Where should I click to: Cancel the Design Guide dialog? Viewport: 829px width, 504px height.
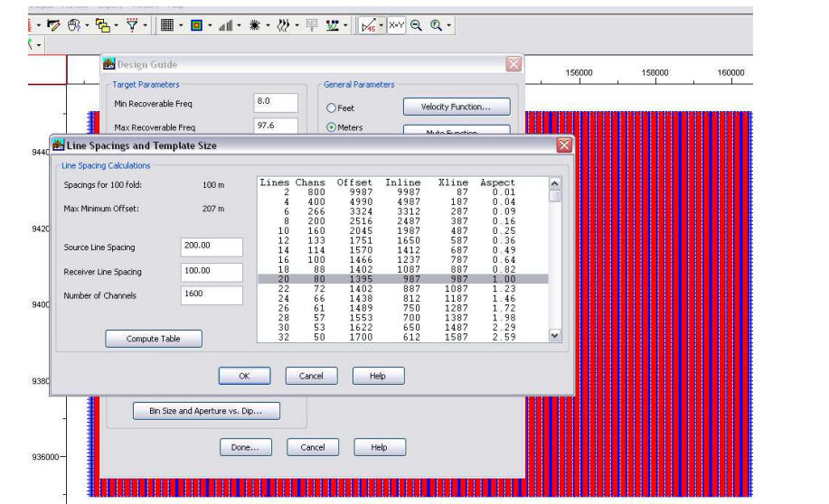[313, 447]
